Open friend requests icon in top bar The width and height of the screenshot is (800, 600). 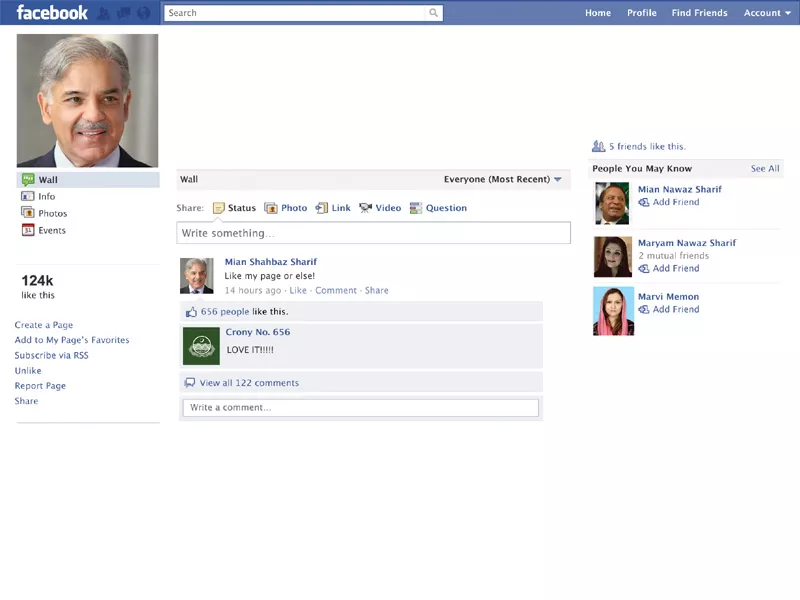[x=104, y=13]
